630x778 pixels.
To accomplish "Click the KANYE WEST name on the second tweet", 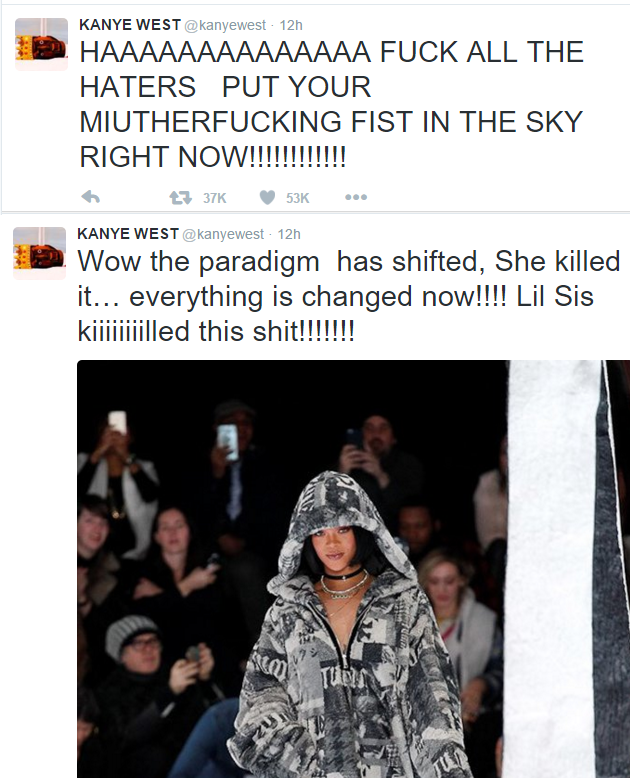I will pos(128,233).
